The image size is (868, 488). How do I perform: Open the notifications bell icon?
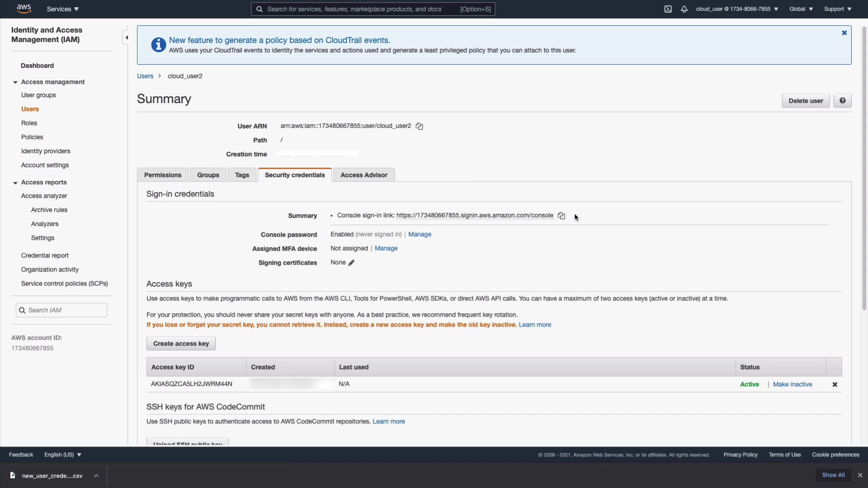(684, 9)
